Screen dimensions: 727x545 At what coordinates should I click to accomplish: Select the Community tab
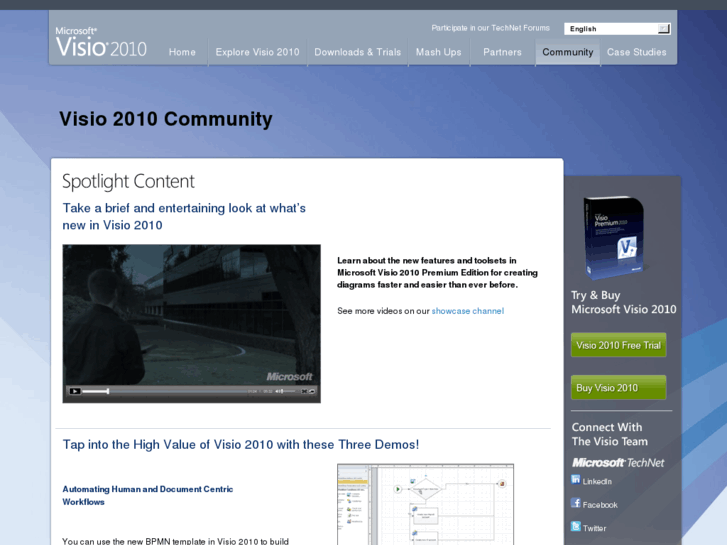tap(568, 52)
